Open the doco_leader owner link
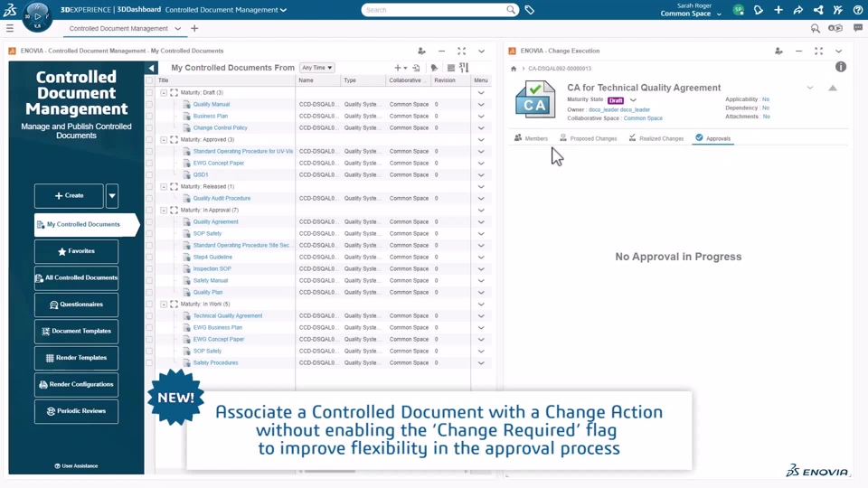 tap(618, 109)
